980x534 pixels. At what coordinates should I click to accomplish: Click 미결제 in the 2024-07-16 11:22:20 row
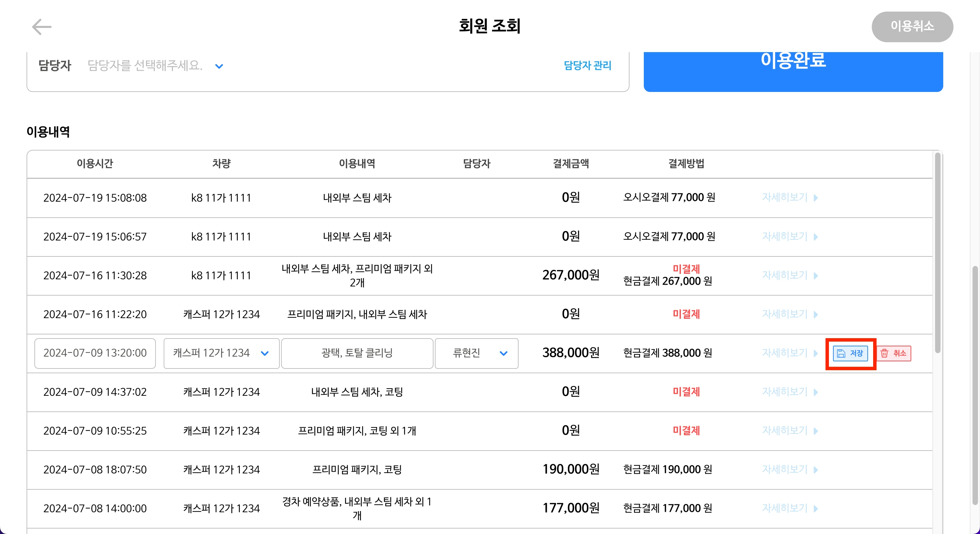[x=686, y=314]
